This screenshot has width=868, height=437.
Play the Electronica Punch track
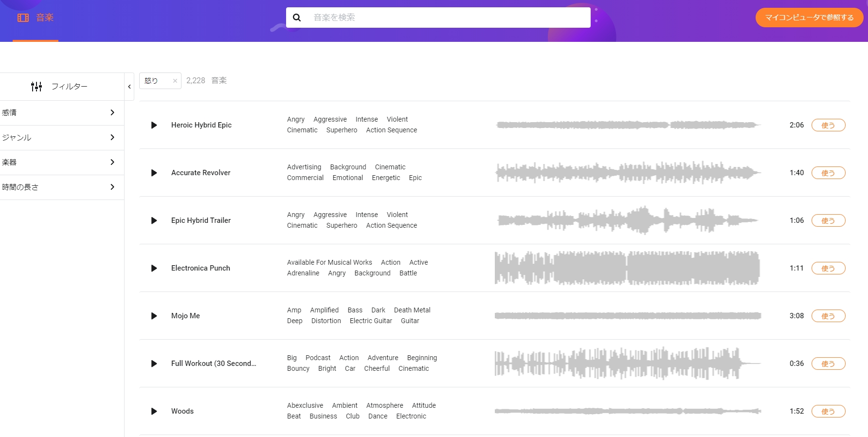[x=154, y=268]
